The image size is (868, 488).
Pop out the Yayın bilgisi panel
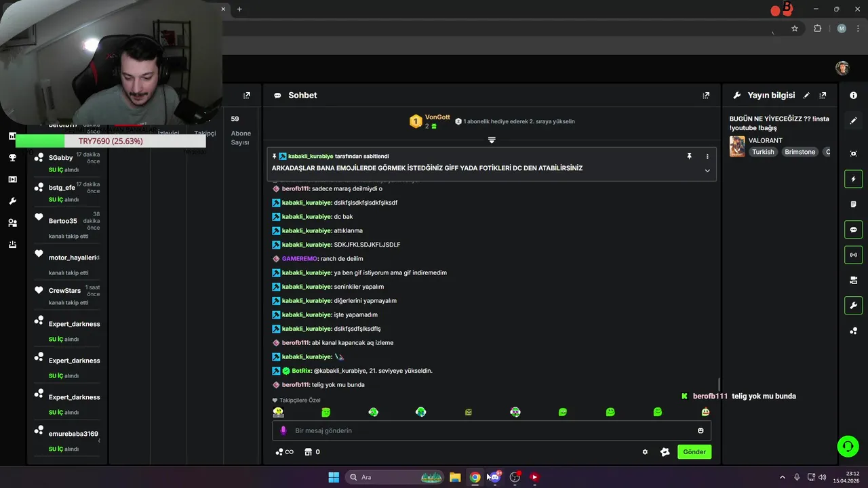tap(823, 96)
